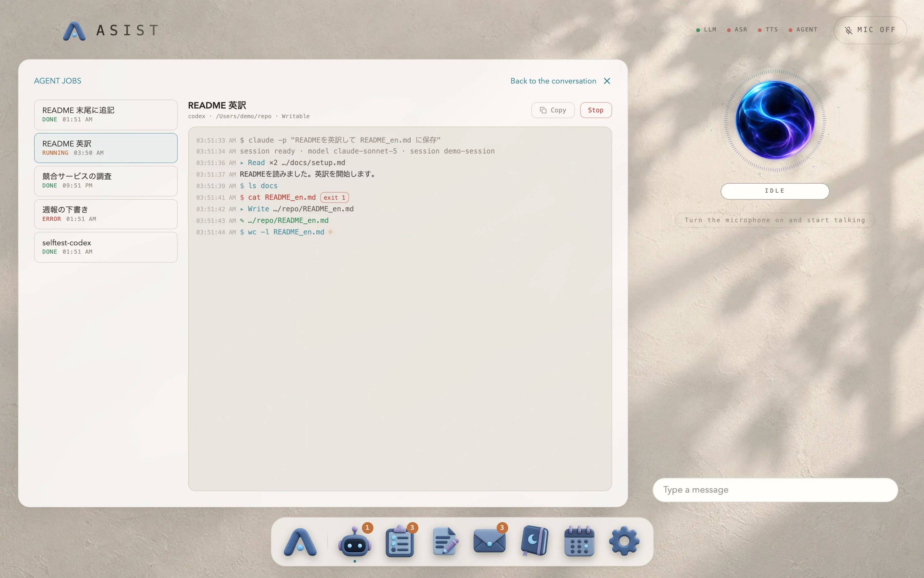Open the mail envelope icon
The height and width of the screenshot is (578, 924).
coord(490,541)
